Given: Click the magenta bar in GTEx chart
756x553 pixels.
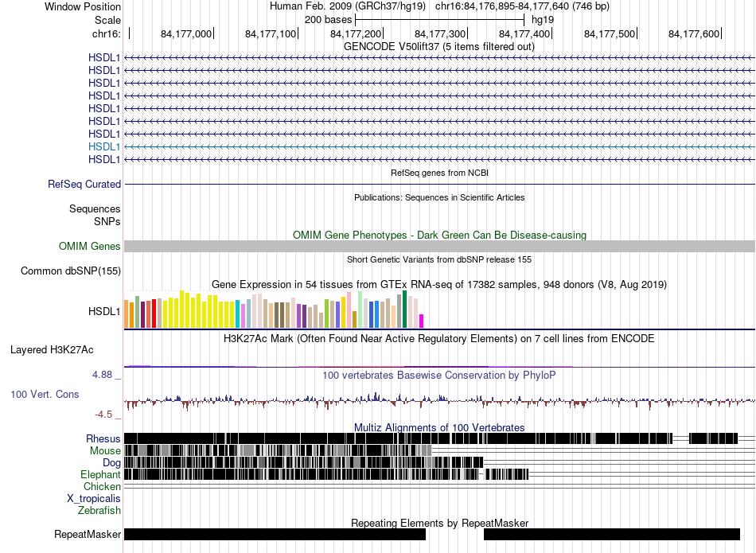Looking at the screenshot, I should [422, 321].
